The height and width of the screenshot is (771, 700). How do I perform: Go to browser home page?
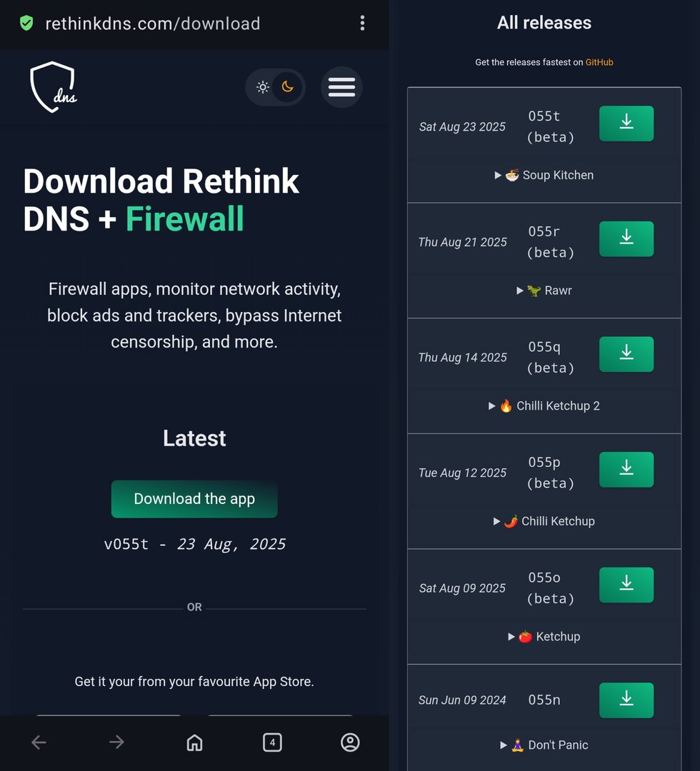pos(194,742)
